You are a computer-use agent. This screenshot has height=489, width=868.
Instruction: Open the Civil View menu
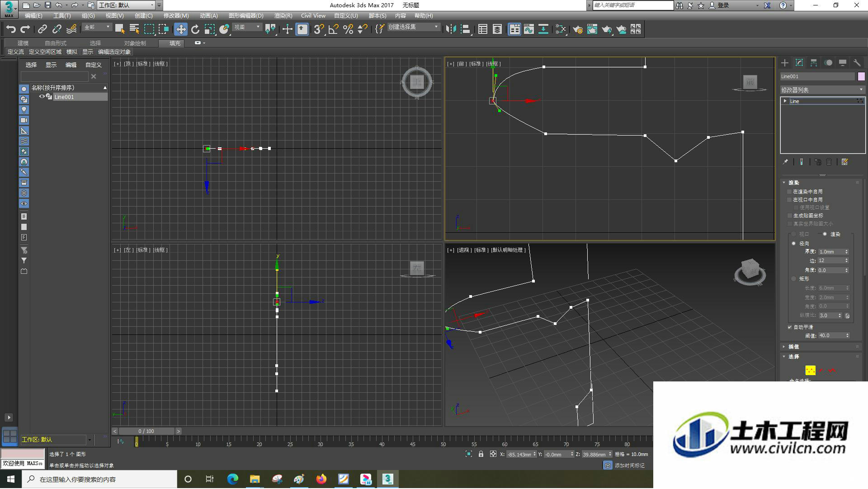coord(313,16)
